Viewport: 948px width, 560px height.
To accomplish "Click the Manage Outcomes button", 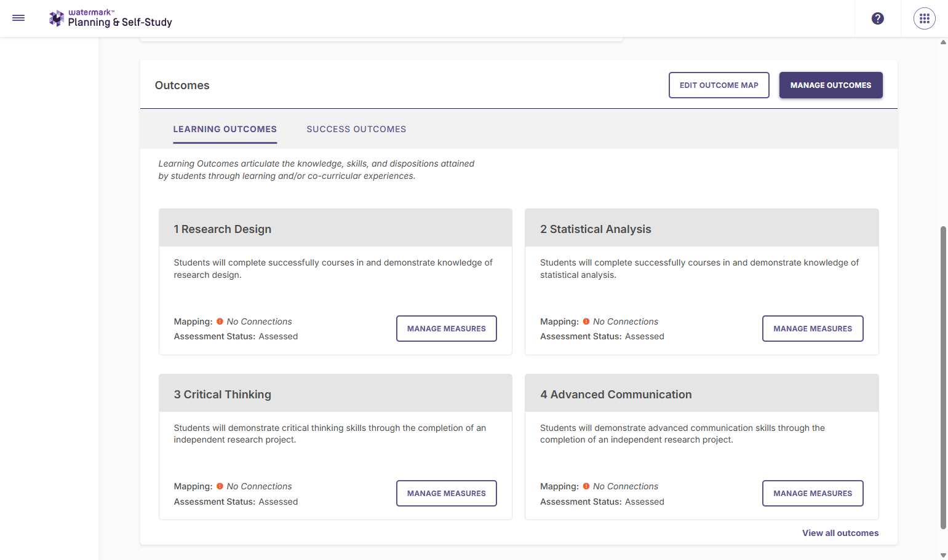I will click(831, 85).
